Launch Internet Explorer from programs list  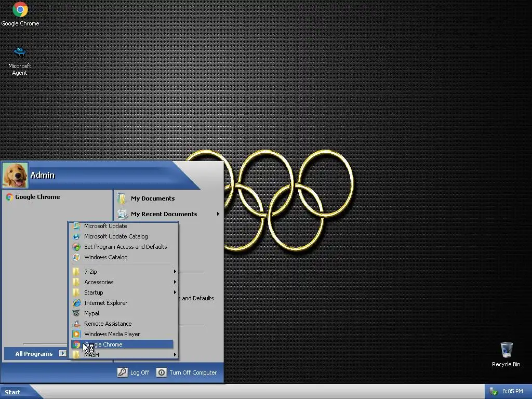pyautogui.click(x=123, y=303)
